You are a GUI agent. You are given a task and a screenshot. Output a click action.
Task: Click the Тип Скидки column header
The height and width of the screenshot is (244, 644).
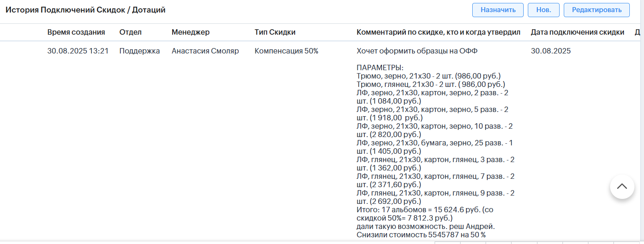275,32
